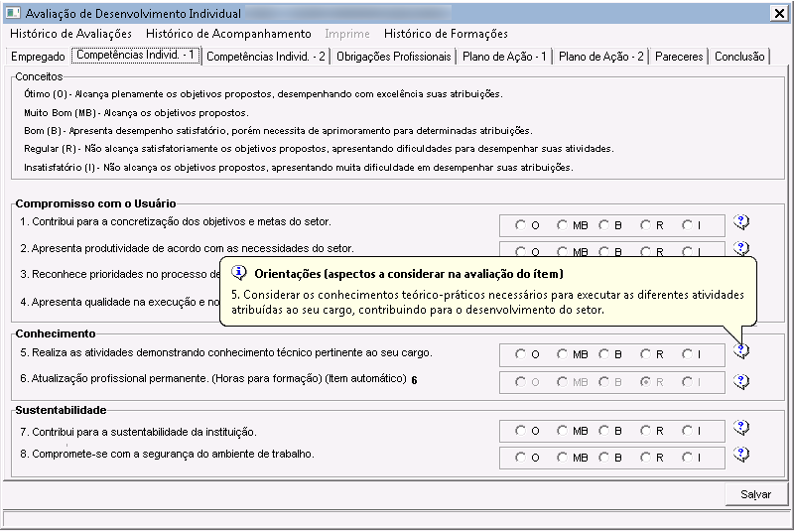Open help icon for item 7 sustentabilidade
The width and height of the screenshot is (794, 532).
point(741,428)
